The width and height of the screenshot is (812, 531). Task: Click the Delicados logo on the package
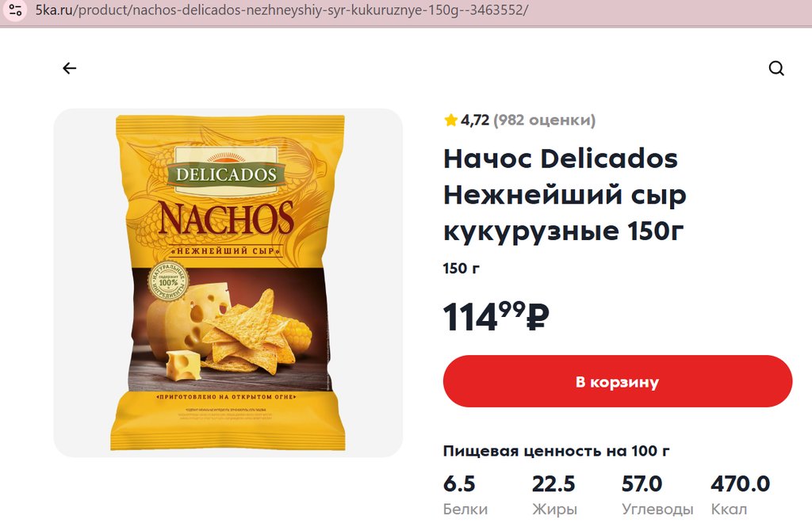click(226, 174)
